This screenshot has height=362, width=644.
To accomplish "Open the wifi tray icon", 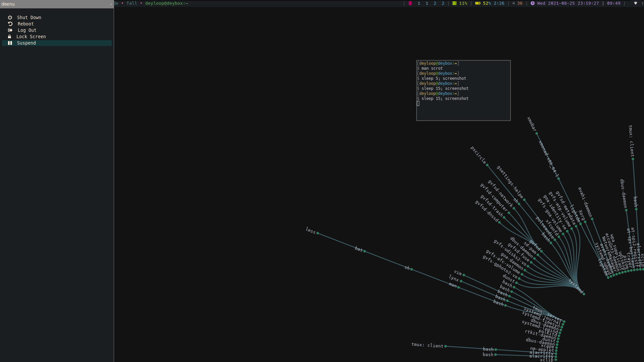I will click(x=635, y=3).
